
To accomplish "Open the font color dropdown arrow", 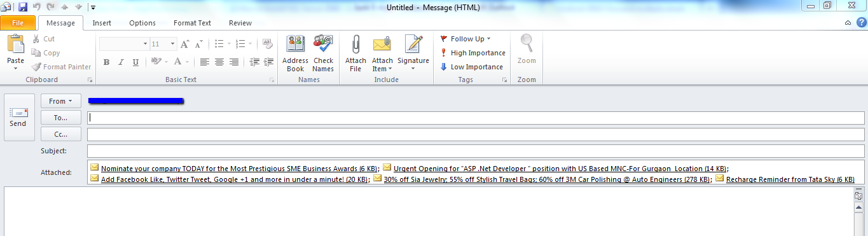I will [x=188, y=62].
